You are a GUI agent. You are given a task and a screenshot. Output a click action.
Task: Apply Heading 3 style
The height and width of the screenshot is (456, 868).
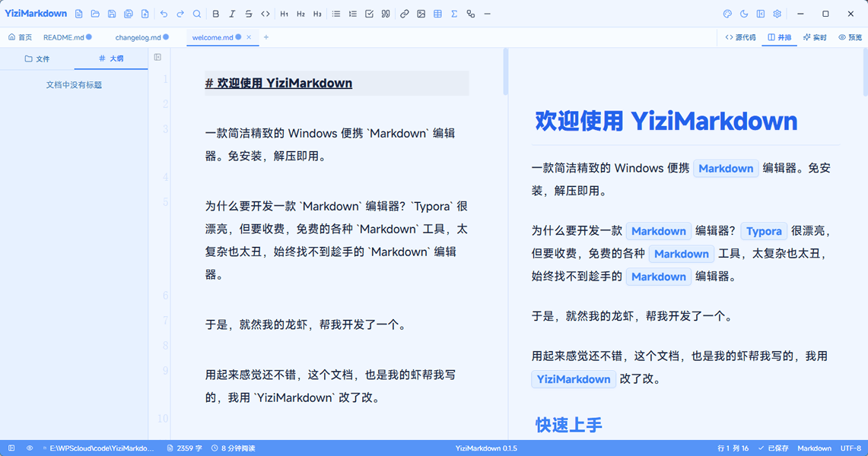coord(318,14)
